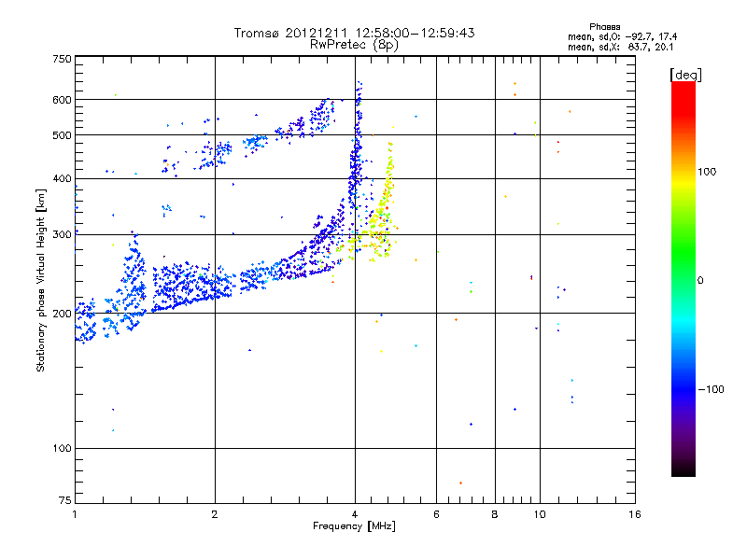
Task: Click the x-axis tick label '6'
Action: 436,514
